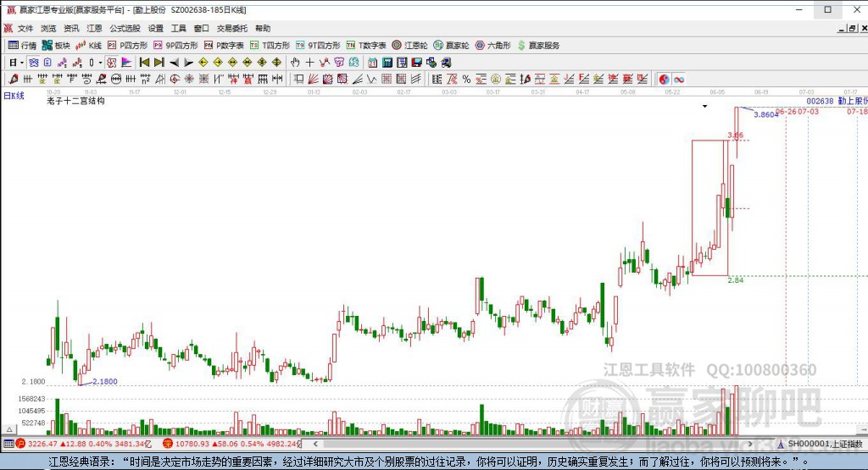
Task: Click the 2.1800 low price label
Action: click(104, 382)
